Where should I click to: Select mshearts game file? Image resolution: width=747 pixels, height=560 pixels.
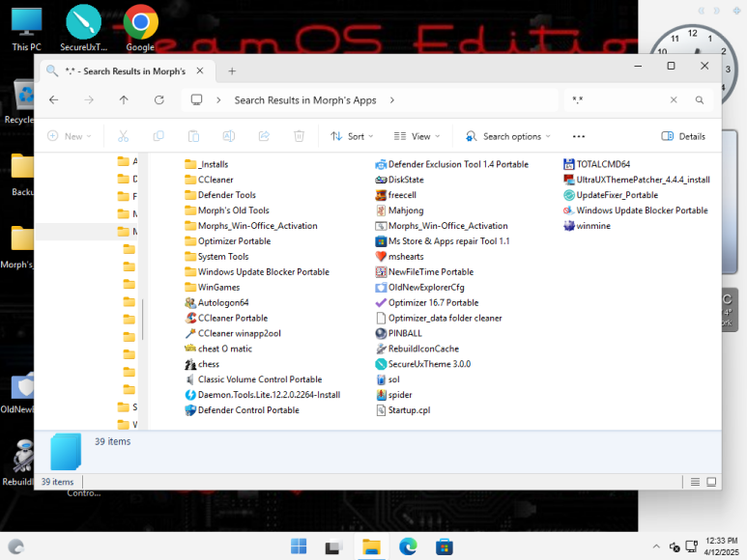[x=400, y=257]
